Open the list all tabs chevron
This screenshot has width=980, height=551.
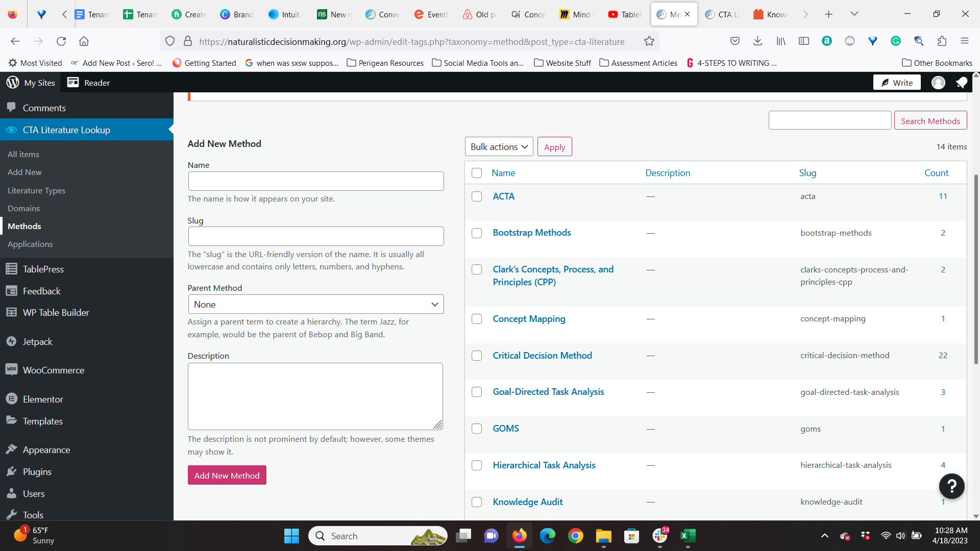point(854,14)
